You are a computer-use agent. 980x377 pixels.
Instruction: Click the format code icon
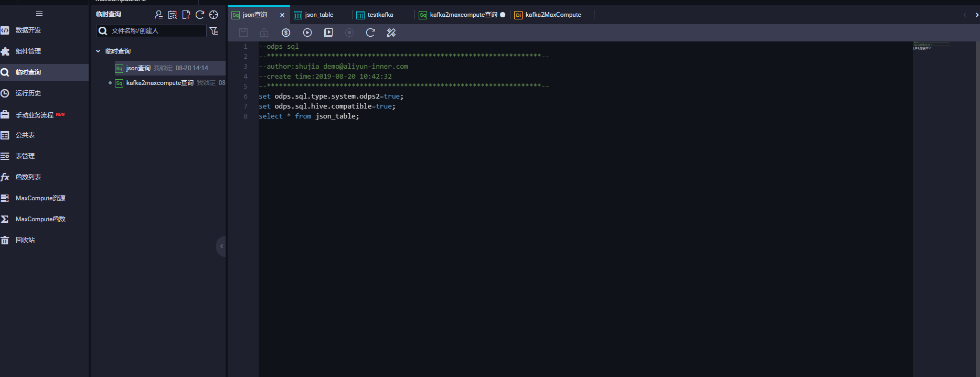[x=391, y=33]
